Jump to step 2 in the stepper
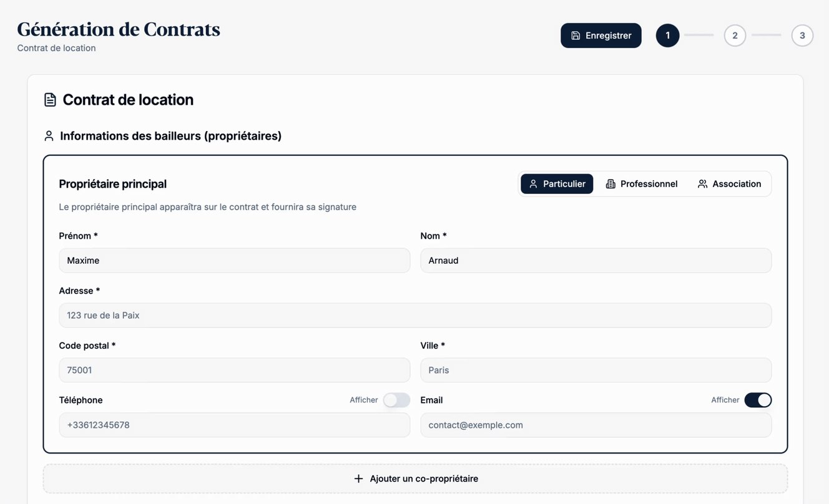 pos(735,36)
